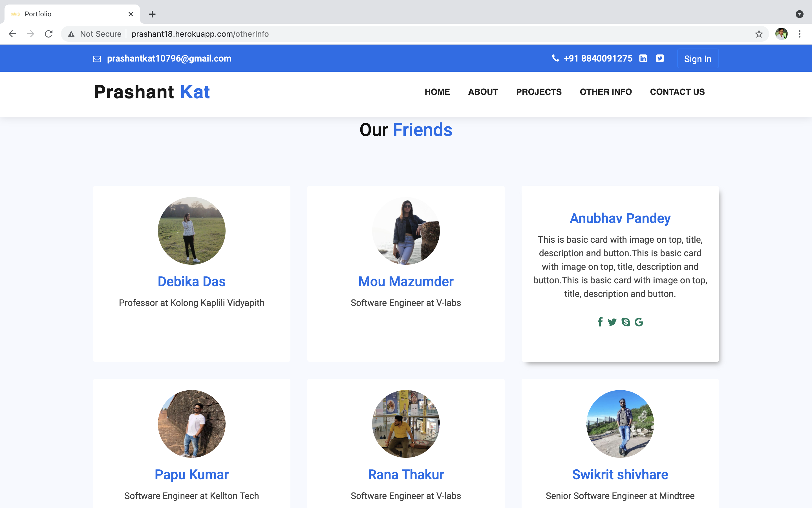Open a new browser tab
The height and width of the screenshot is (508, 812).
tap(152, 14)
